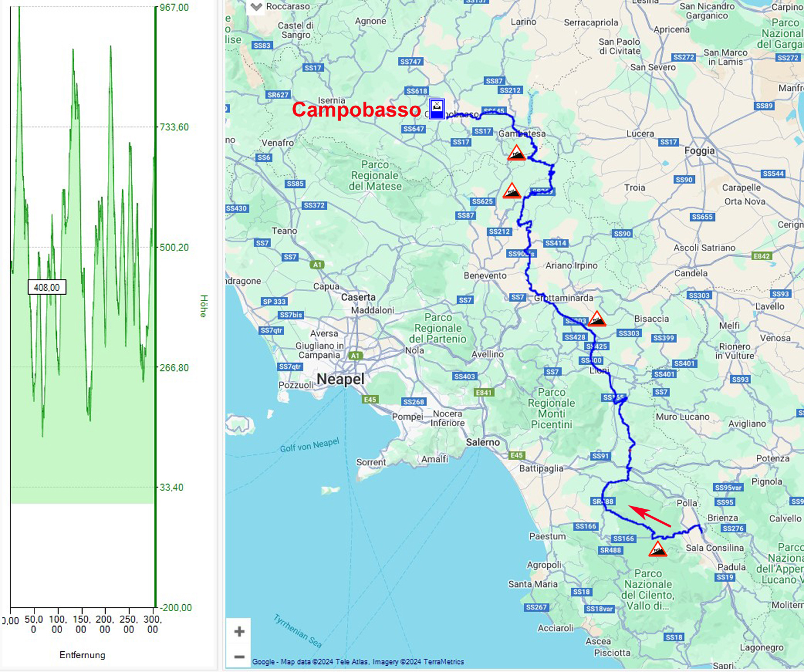Click the Neapel city label
This screenshot has width=804, height=672.
coord(341,379)
